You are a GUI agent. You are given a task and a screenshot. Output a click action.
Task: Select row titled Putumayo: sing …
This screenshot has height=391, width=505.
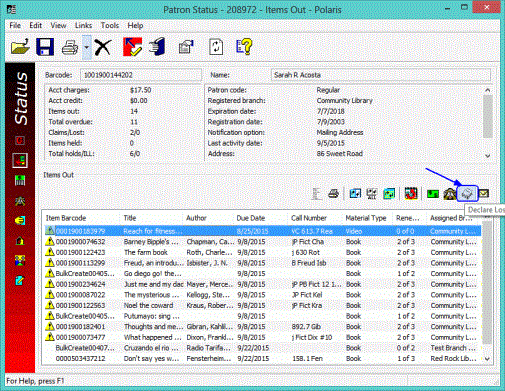(263, 316)
